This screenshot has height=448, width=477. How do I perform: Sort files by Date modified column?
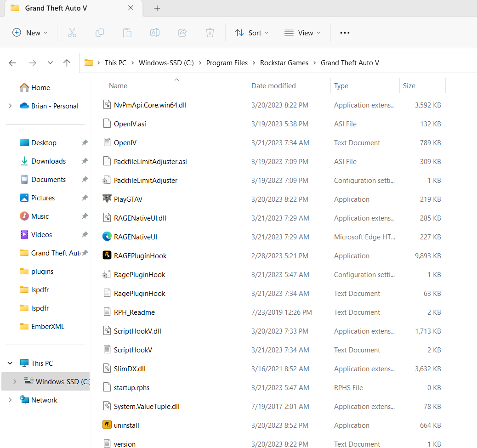click(x=273, y=86)
